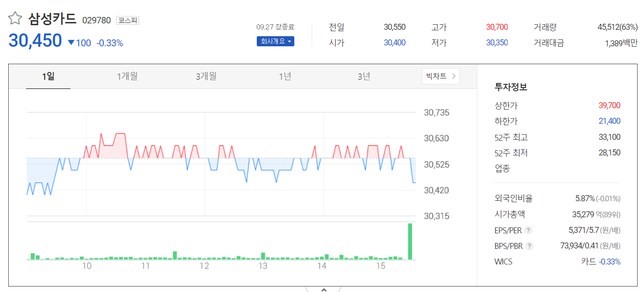
Task: Open the 빅차트 full chart button
Action: click(440, 76)
